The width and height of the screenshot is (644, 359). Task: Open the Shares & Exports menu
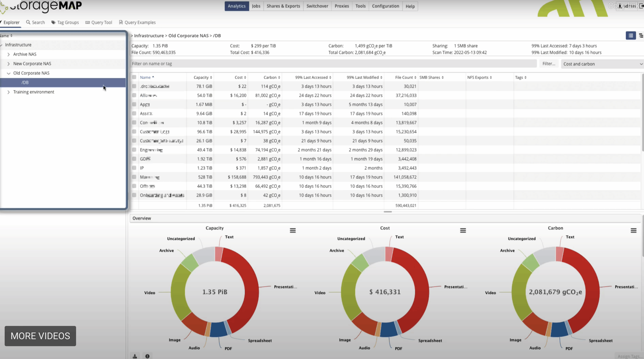[283, 6]
